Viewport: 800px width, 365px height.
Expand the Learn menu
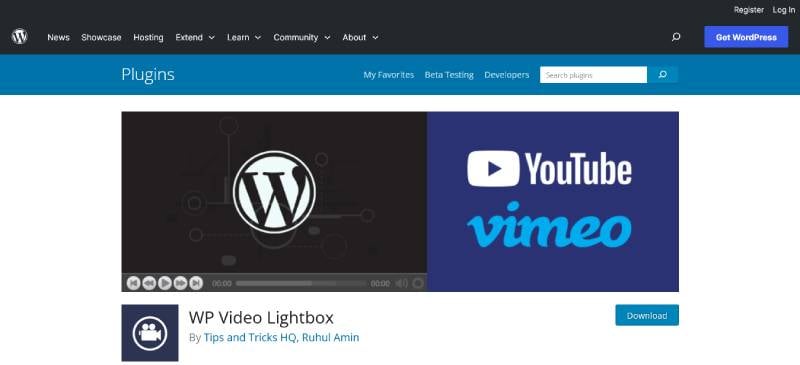[x=244, y=37]
